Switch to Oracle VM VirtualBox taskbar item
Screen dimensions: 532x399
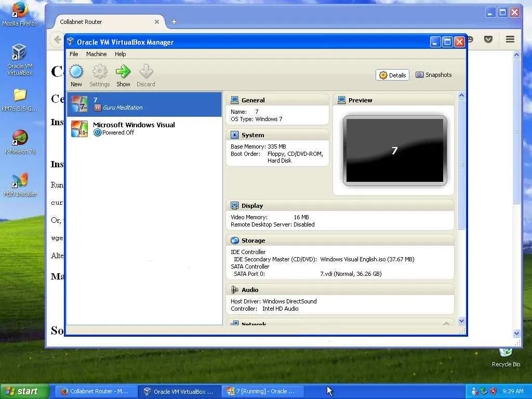[x=179, y=391]
